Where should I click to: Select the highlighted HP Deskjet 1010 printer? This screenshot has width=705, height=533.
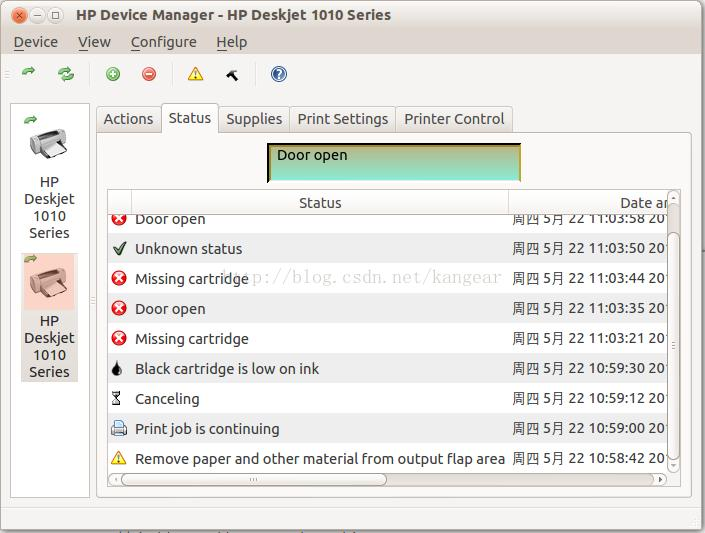[x=48, y=317]
